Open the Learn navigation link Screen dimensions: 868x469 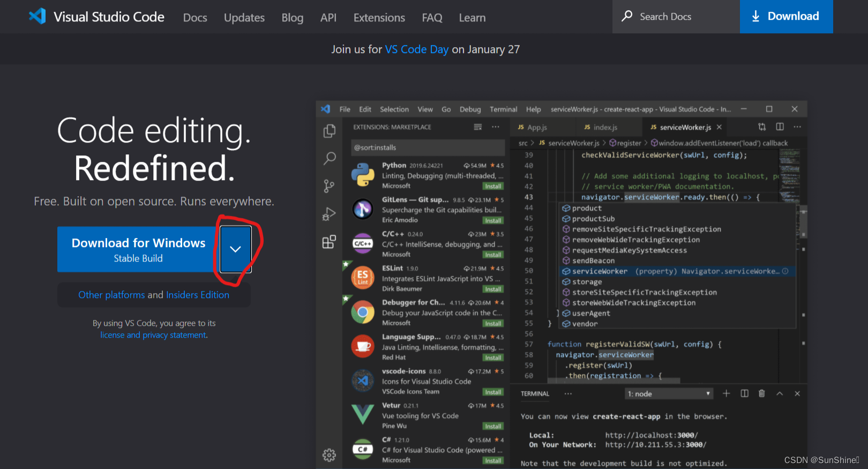point(473,18)
